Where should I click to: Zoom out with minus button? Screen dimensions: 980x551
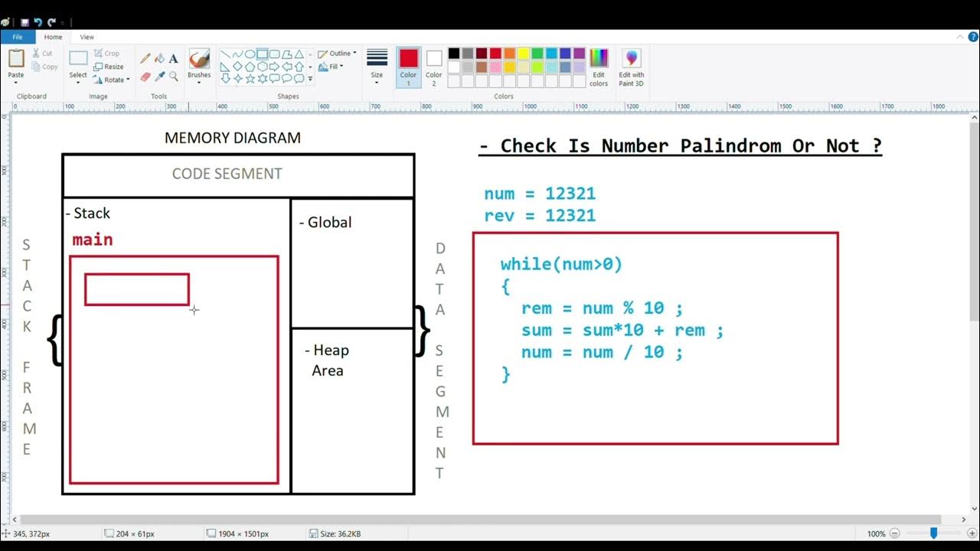pyautogui.click(x=894, y=533)
